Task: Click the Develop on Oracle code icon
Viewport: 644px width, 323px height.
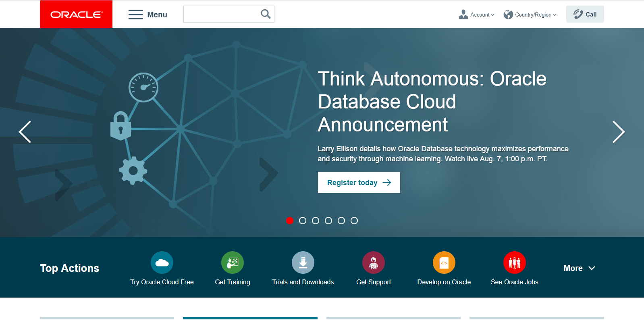Action: click(x=444, y=263)
